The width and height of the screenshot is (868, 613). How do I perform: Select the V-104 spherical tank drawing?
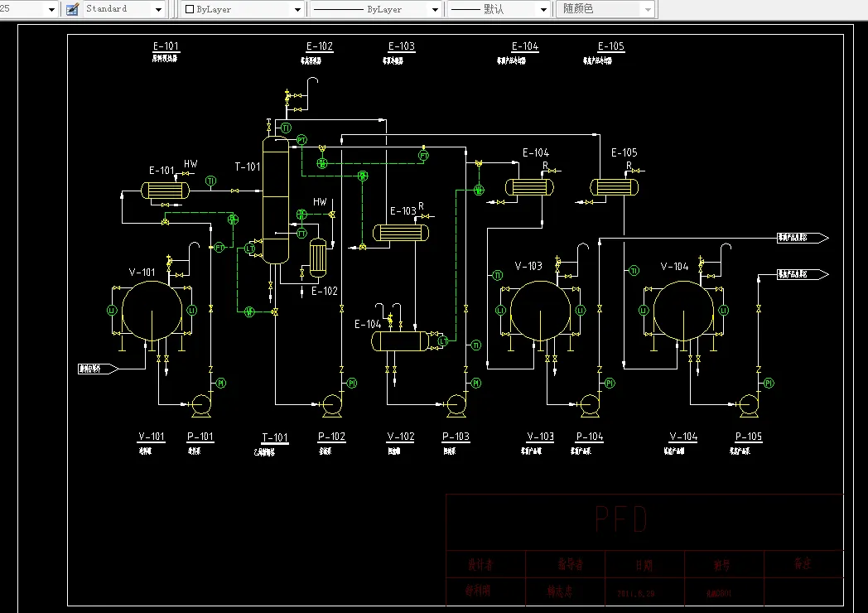(x=683, y=311)
